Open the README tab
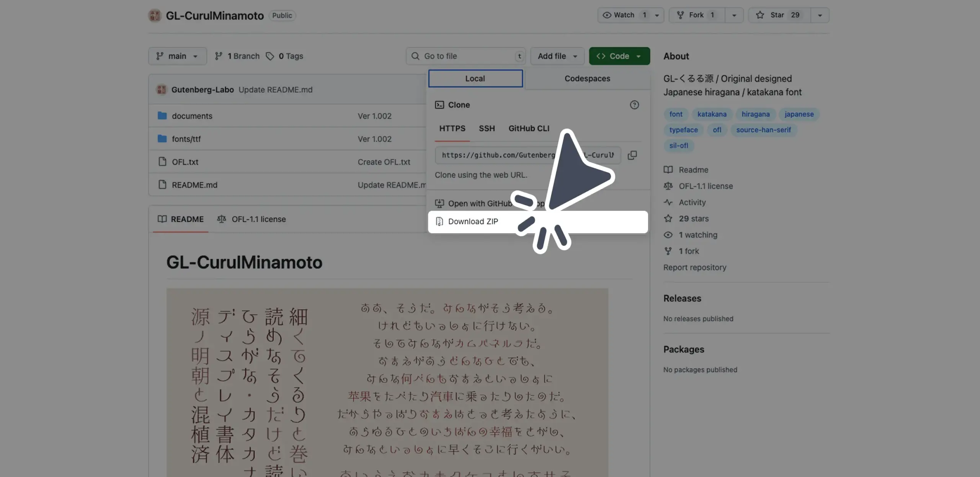 [x=180, y=219]
